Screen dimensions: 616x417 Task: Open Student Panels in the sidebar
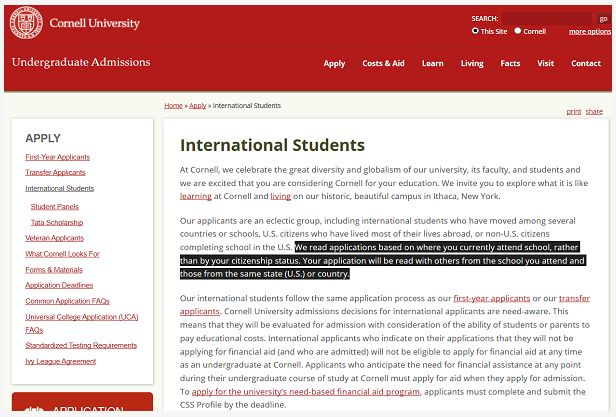pos(54,206)
